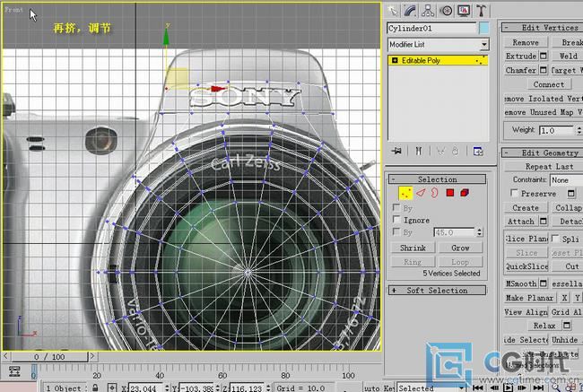Select Border sub-object level icon
The image size is (583, 392).
pyautogui.click(x=435, y=193)
